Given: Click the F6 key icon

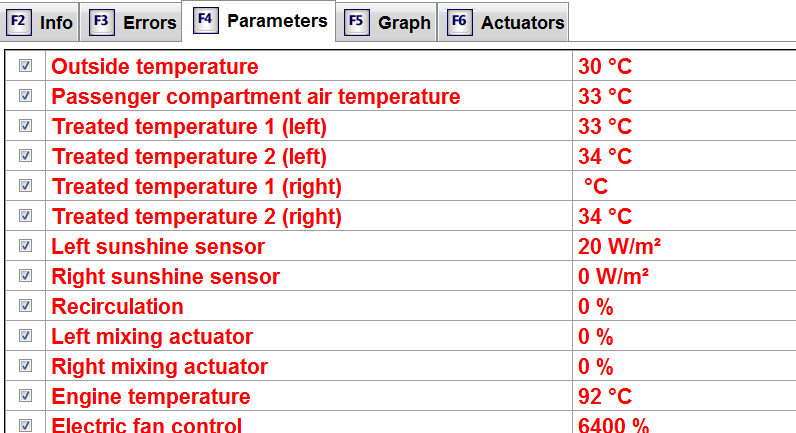Looking at the screenshot, I should click(459, 22).
